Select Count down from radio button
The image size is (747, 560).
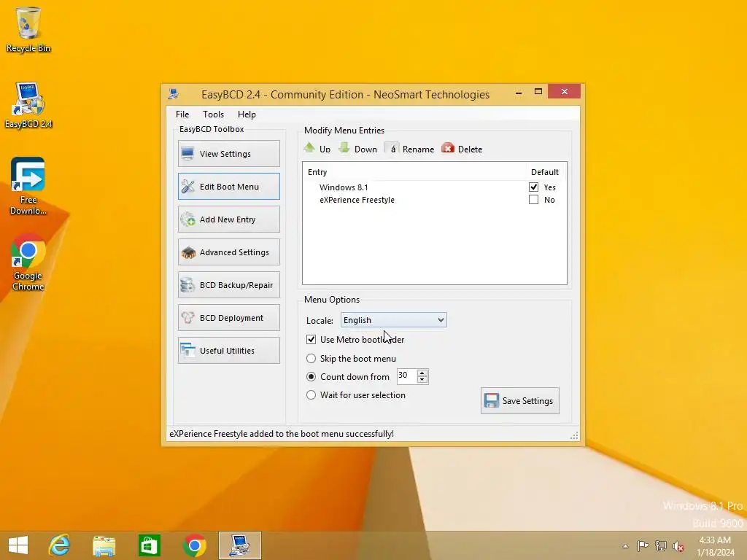click(311, 377)
